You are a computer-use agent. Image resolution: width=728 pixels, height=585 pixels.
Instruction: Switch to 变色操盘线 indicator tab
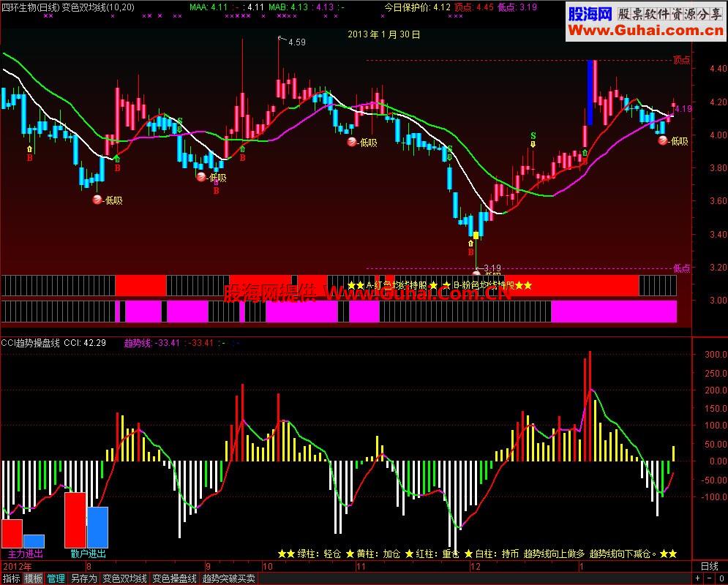click(x=175, y=578)
